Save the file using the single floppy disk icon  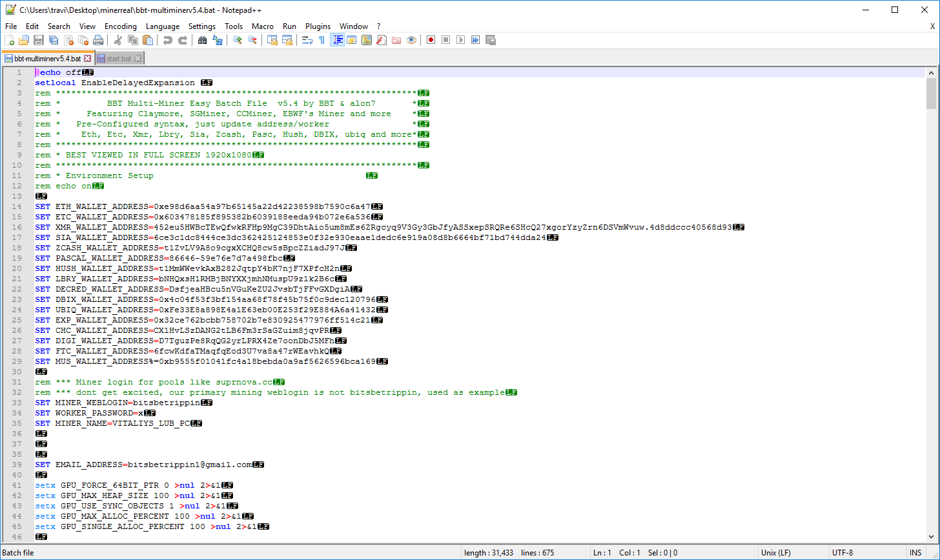(39, 40)
